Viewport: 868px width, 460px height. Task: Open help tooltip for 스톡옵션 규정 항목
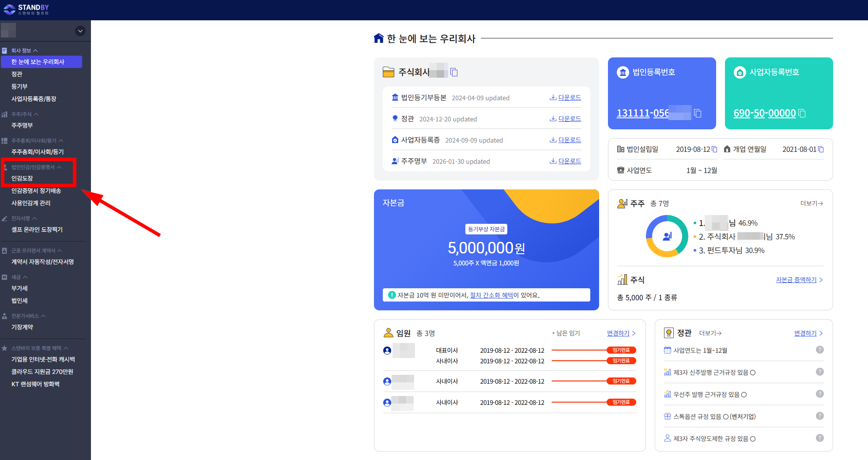click(820, 416)
